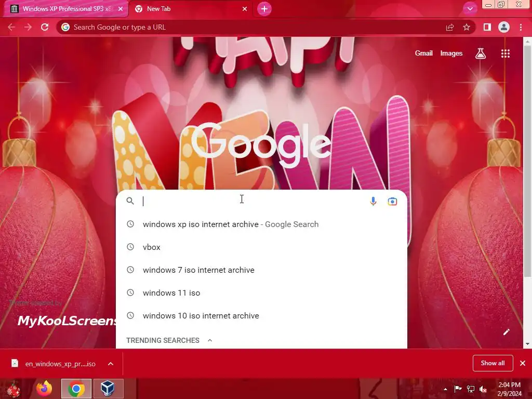Open the tab search dropdown arrow
Viewport: 532px width, 399px height.
tap(470, 9)
